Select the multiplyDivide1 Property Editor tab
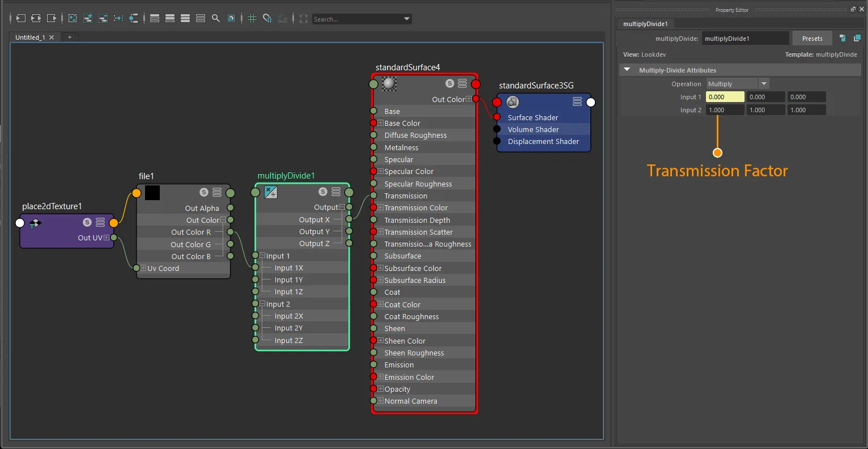The height and width of the screenshot is (449, 868). coord(645,24)
